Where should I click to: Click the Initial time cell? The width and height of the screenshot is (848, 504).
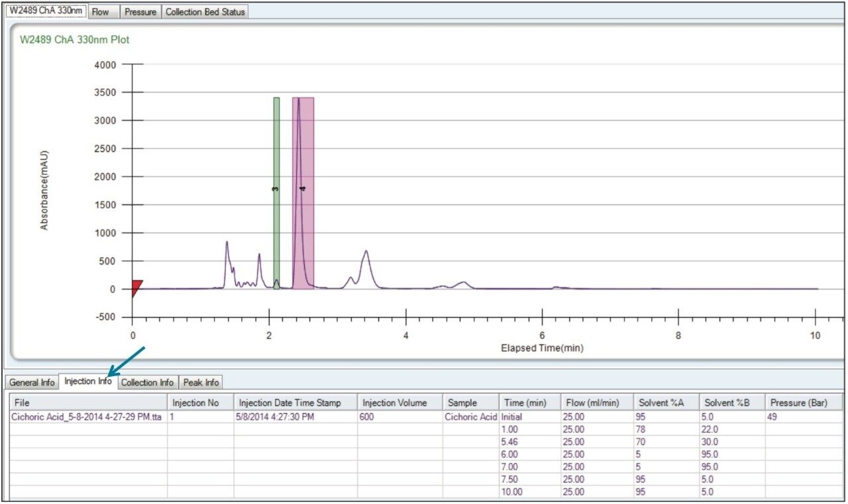[x=529, y=417]
